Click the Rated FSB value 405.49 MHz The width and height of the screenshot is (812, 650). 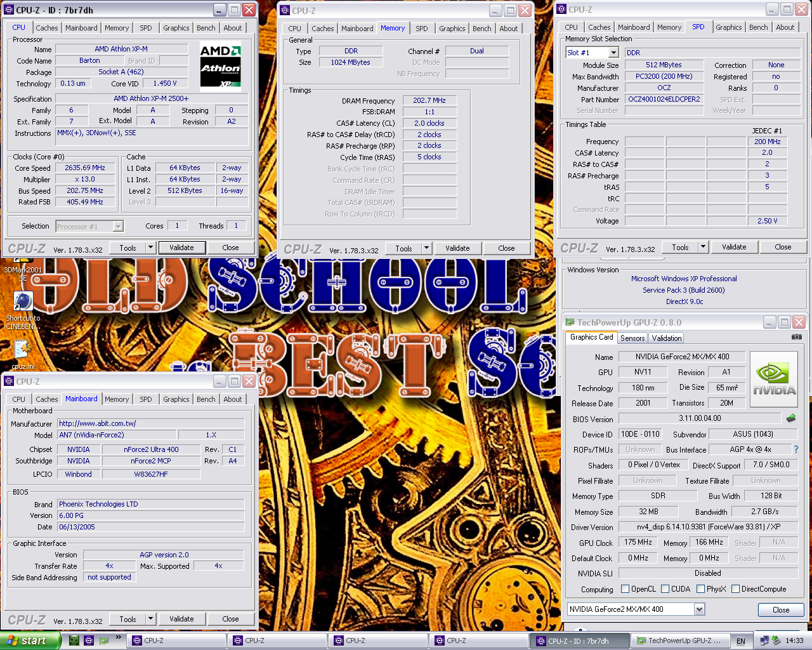84,202
